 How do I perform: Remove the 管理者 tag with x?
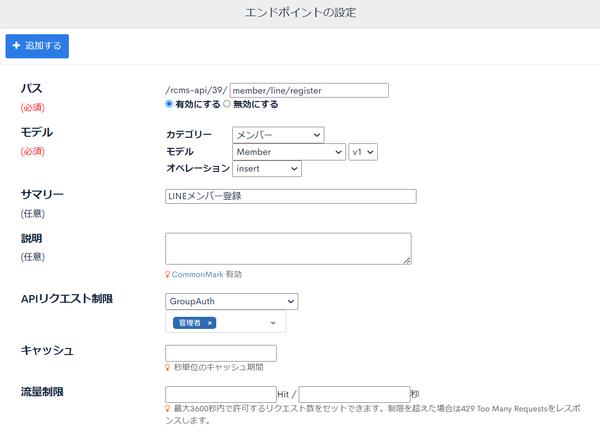coord(210,323)
